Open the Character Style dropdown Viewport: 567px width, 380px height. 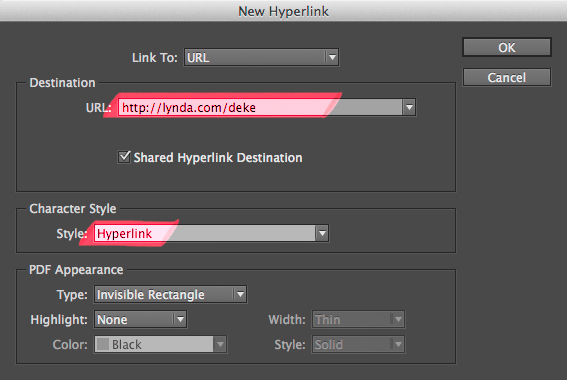pyautogui.click(x=211, y=233)
